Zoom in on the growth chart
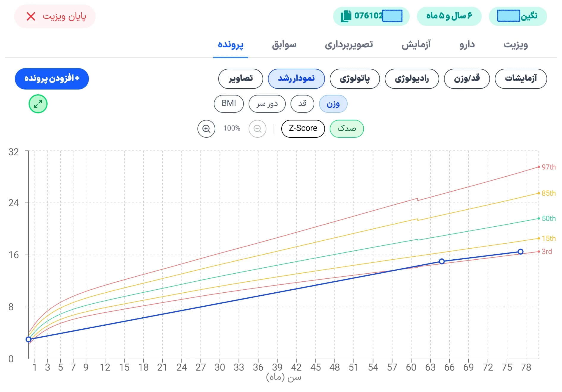This screenshot has width=562, height=392. [x=206, y=129]
